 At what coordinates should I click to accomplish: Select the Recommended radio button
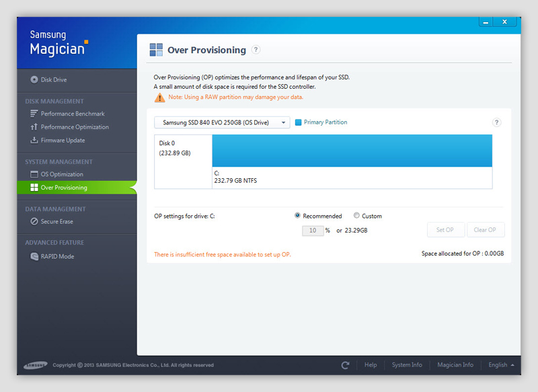[x=297, y=215]
